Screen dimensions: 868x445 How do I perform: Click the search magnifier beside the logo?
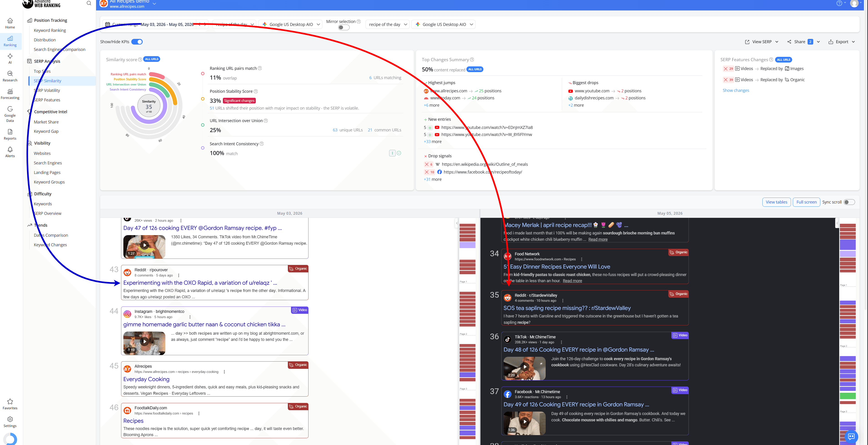[x=89, y=3]
